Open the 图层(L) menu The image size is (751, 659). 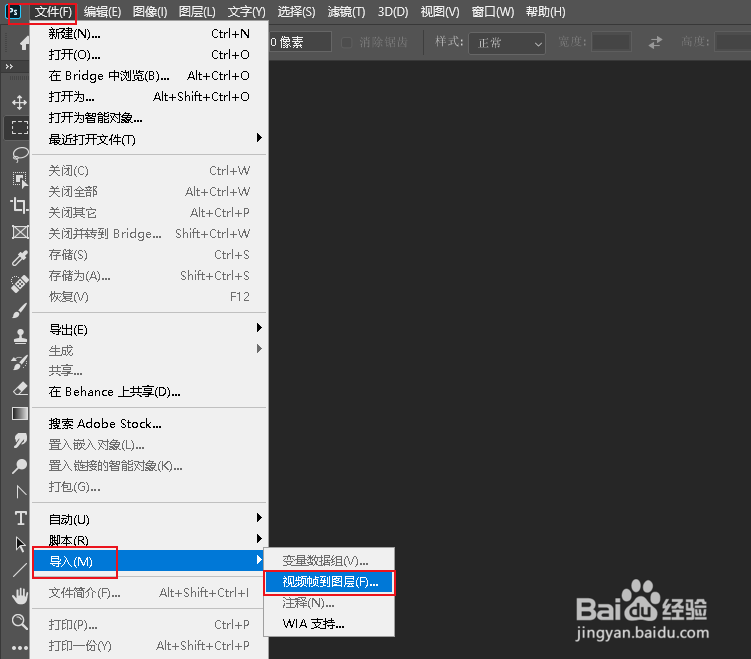click(x=197, y=11)
